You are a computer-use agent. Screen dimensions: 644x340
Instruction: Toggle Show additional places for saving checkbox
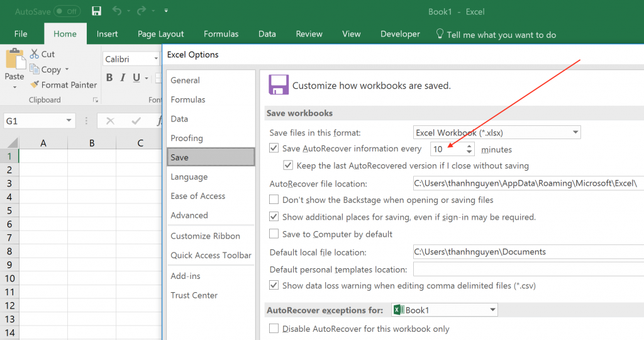pyautogui.click(x=274, y=216)
